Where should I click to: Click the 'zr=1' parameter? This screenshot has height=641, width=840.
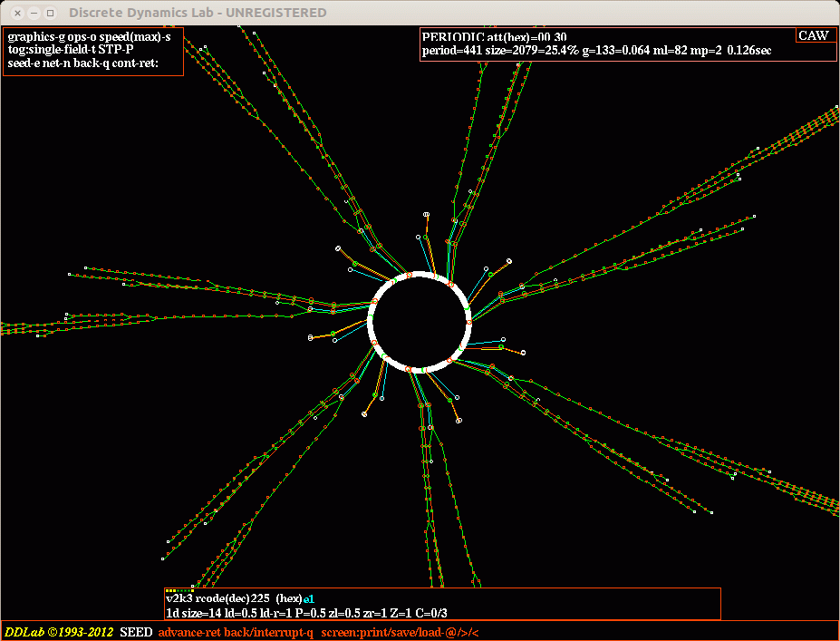[377, 612]
